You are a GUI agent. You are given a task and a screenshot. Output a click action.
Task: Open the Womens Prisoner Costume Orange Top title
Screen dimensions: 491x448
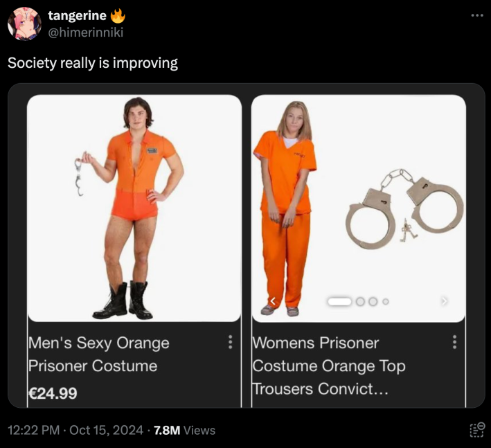tap(329, 366)
